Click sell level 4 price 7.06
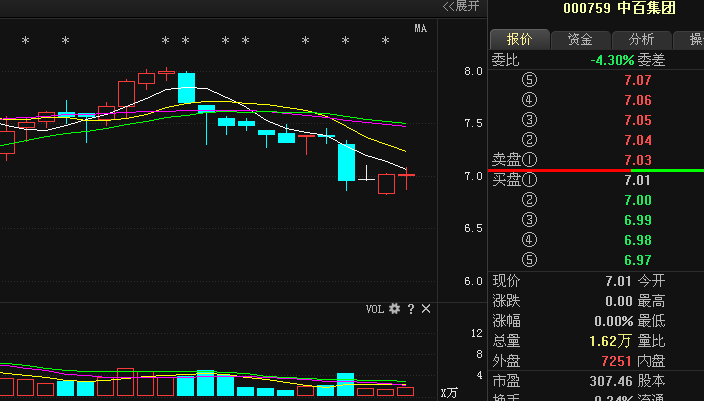Image resolution: width=704 pixels, height=401 pixels. [x=638, y=100]
